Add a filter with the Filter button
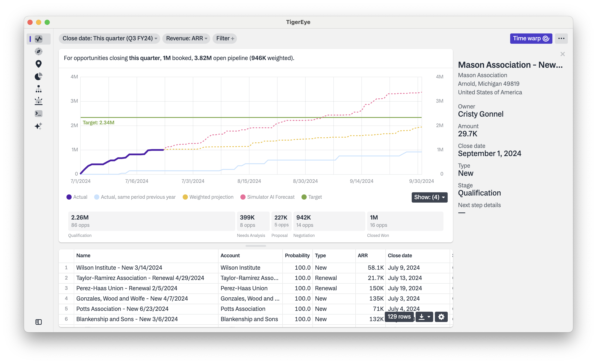597x364 pixels. (224, 38)
